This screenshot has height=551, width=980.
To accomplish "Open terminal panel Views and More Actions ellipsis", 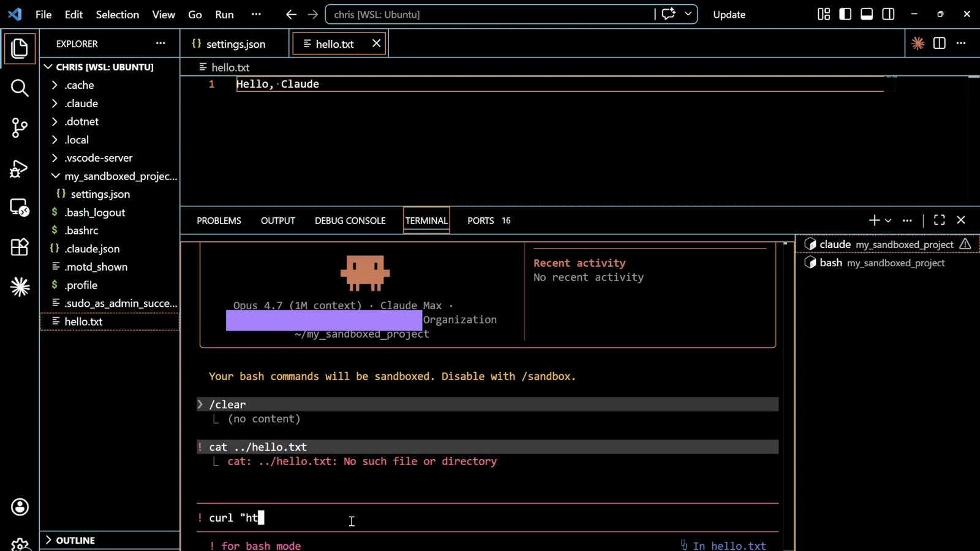I will point(907,220).
